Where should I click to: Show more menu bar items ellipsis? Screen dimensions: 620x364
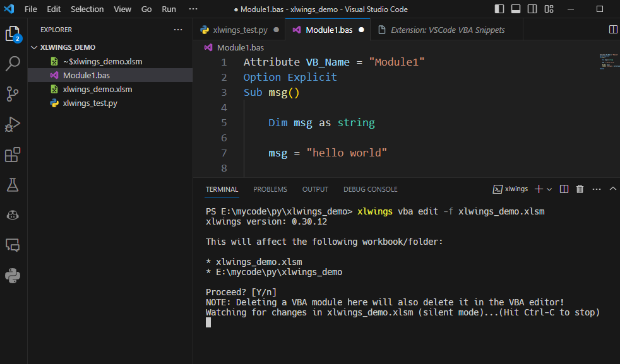point(193,9)
